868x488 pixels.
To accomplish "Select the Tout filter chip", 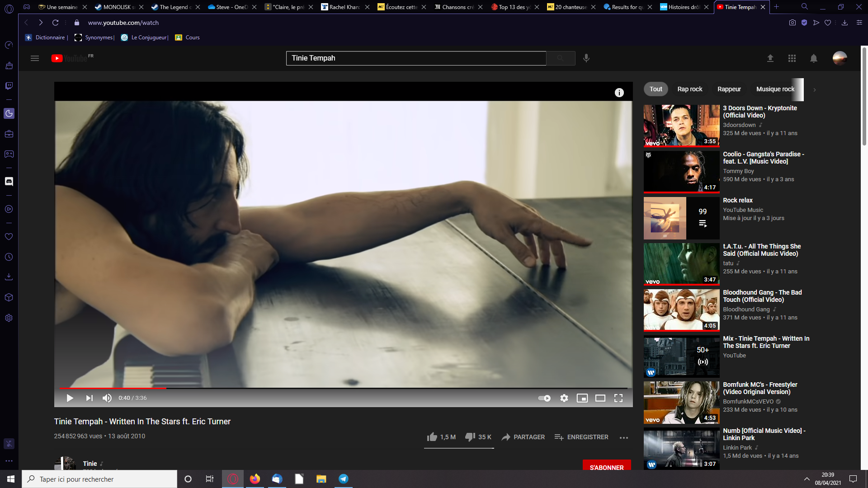I will [x=656, y=89].
